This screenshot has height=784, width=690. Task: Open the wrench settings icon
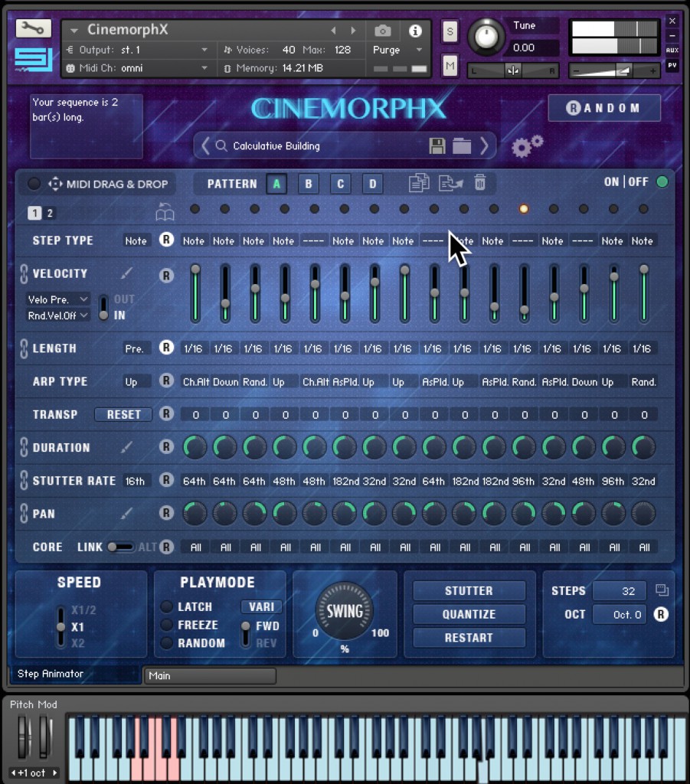pyautogui.click(x=33, y=28)
